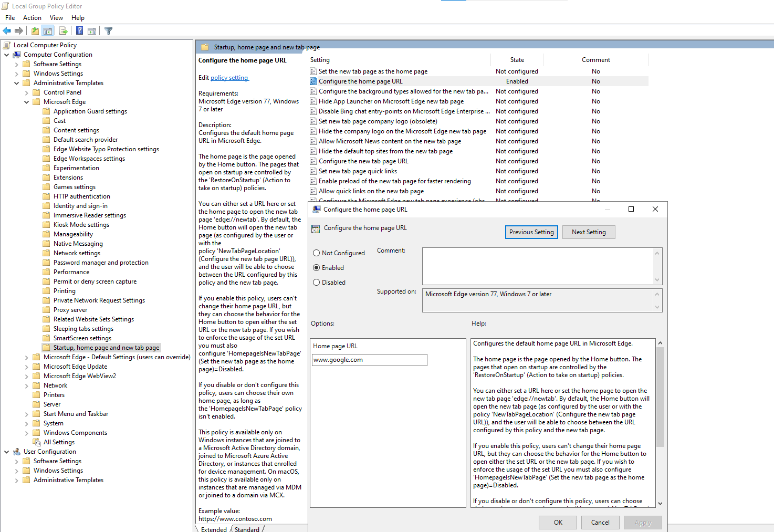
Task: Select the Enabled radio button
Action: click(x=316, y=268)
